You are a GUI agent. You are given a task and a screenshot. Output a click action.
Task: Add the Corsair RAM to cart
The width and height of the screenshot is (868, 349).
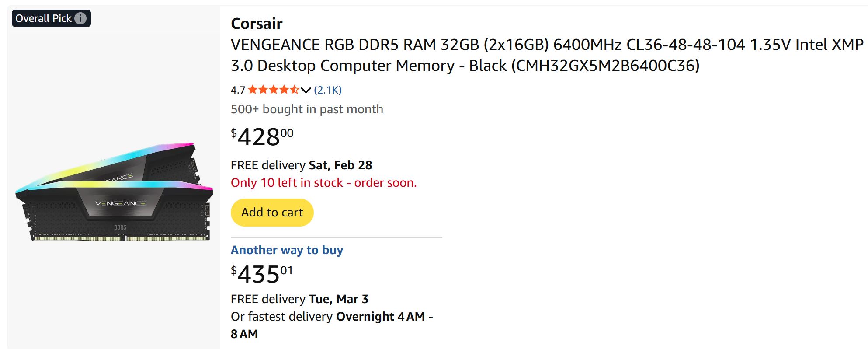tap(272, 212)
